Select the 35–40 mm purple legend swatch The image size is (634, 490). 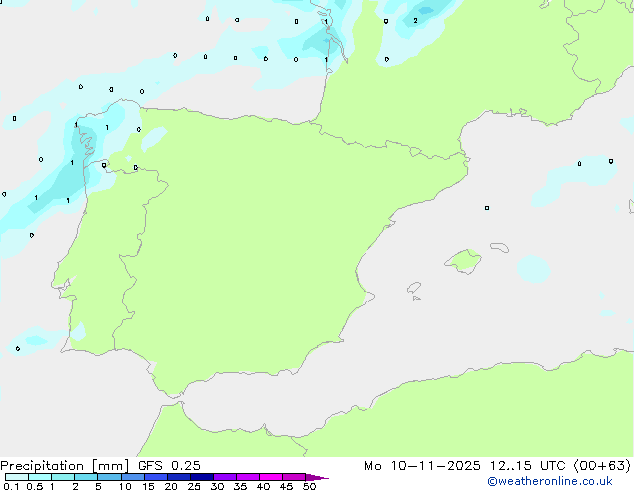pyautogui.click(x=248, y=477)
